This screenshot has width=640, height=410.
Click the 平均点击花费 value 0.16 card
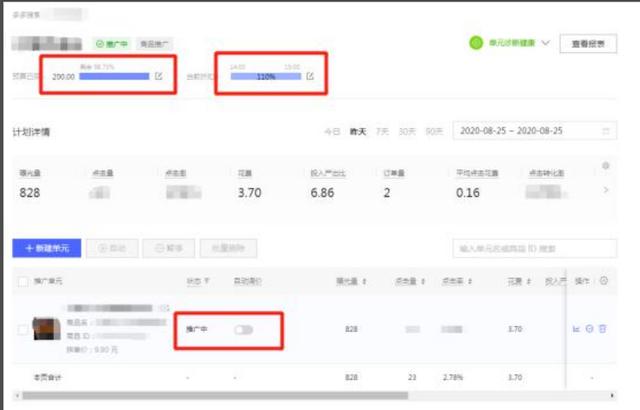(x=468, y=193)
